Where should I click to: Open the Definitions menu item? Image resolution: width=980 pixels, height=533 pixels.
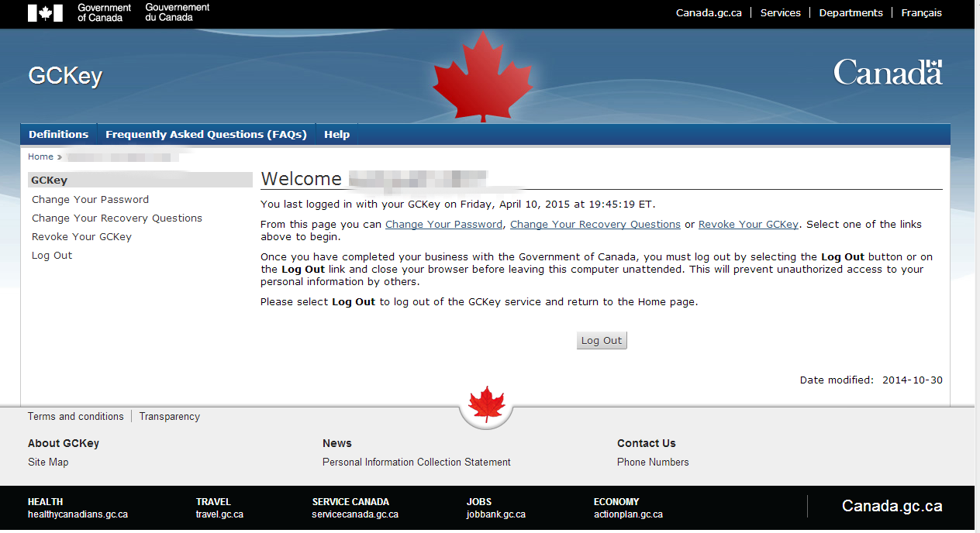coord(59,134)
